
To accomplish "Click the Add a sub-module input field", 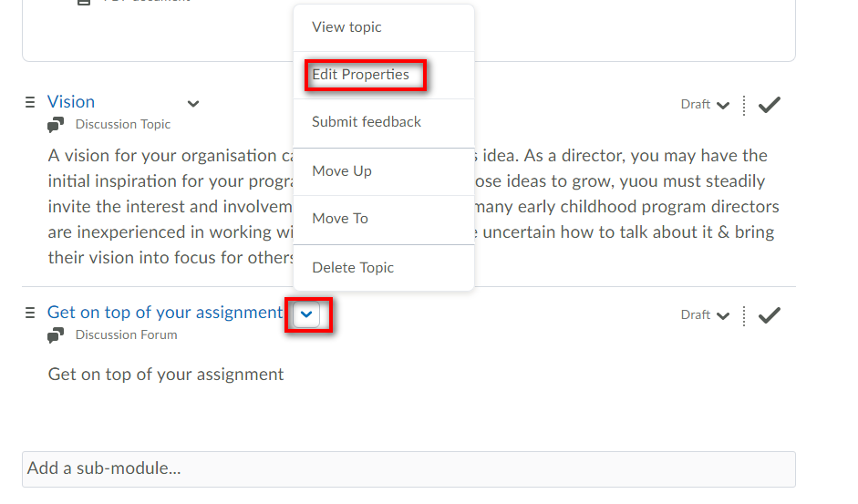I will [408, 469].
